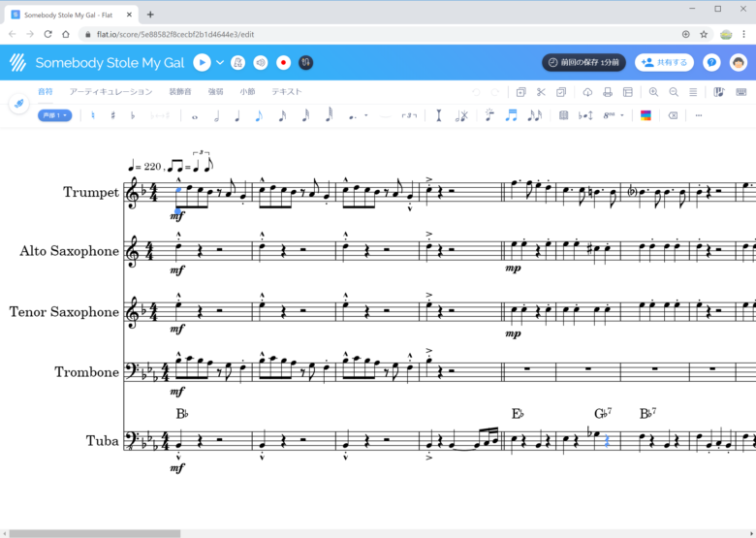Viewport: 756px width, 538px height.
Task: Click the multi-measure rest book icon
Action: point(563,115)
